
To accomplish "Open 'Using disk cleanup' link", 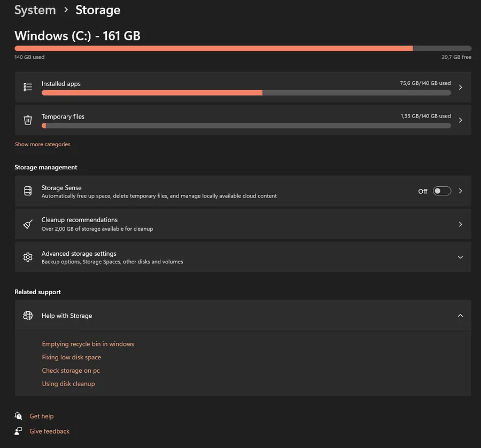I will (68, 383).
